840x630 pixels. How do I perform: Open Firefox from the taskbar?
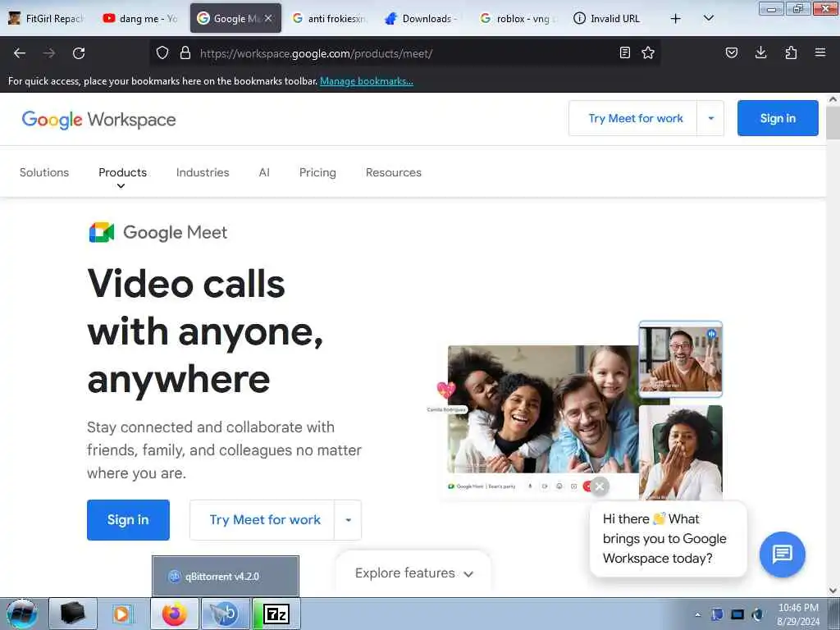174,614
